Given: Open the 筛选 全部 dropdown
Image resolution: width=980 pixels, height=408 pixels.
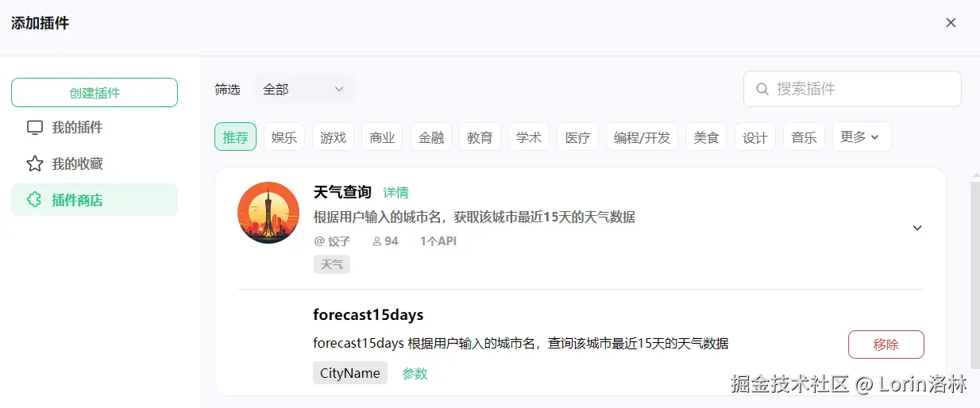Looking at the screenshot, I should click(304, 90).
